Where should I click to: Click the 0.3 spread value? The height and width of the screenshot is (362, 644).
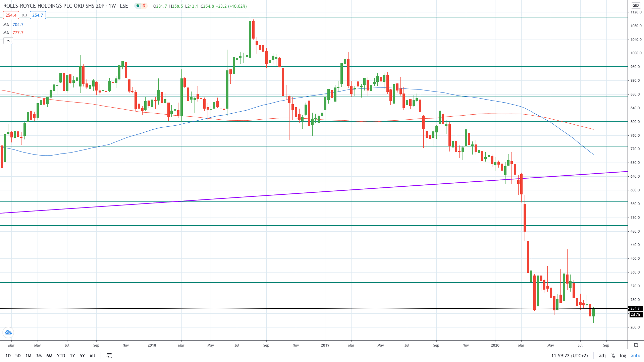[24, 15]
